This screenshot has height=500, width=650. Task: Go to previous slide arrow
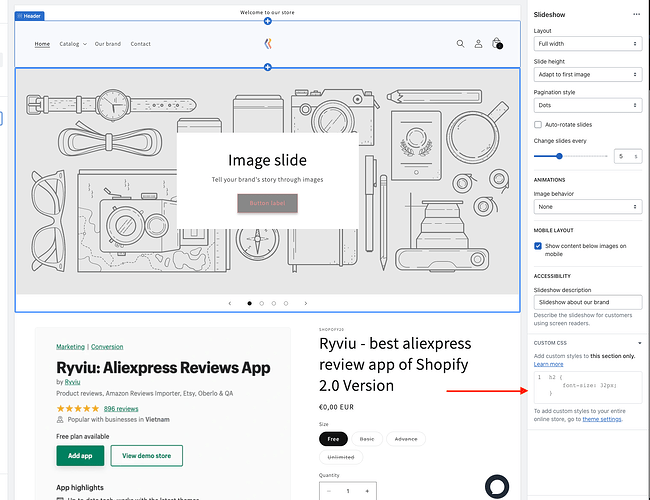pos(230,303)
